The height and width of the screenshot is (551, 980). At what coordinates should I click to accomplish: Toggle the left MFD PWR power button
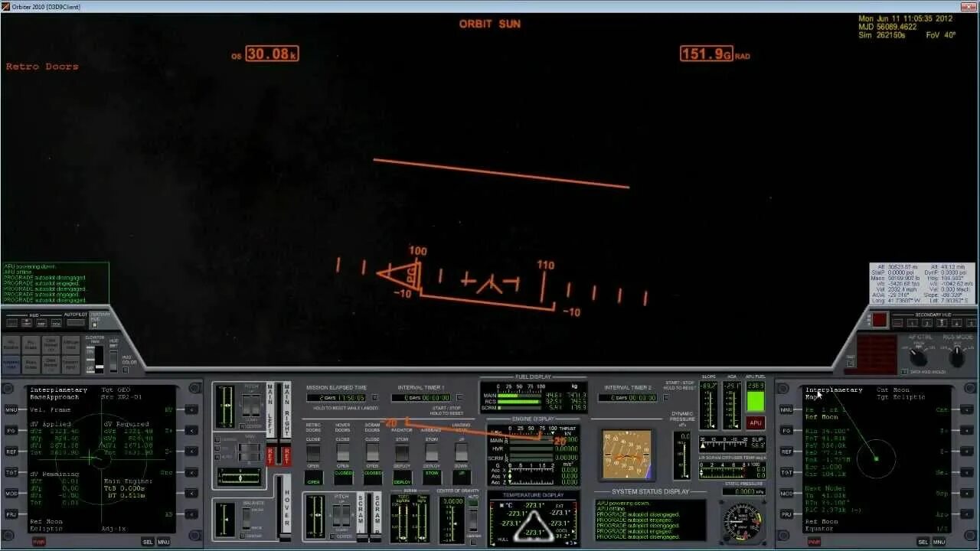39,542
